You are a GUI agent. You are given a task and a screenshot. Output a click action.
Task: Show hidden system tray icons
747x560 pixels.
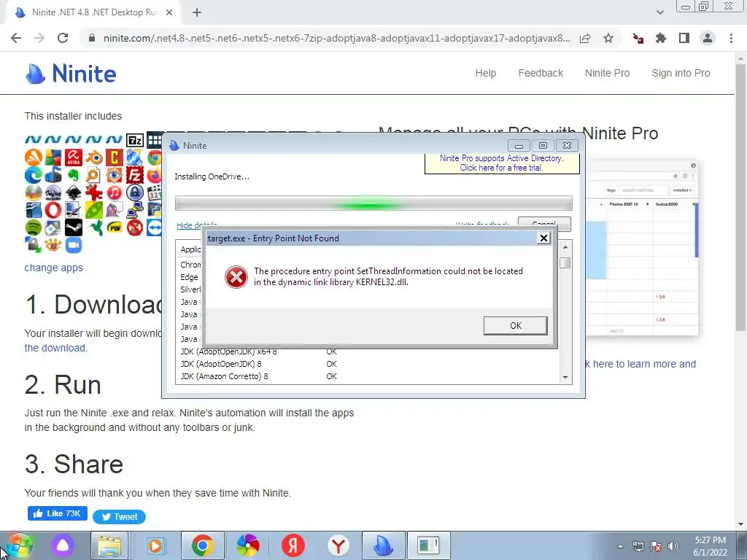pyautogui.click(x=620, y=546)
